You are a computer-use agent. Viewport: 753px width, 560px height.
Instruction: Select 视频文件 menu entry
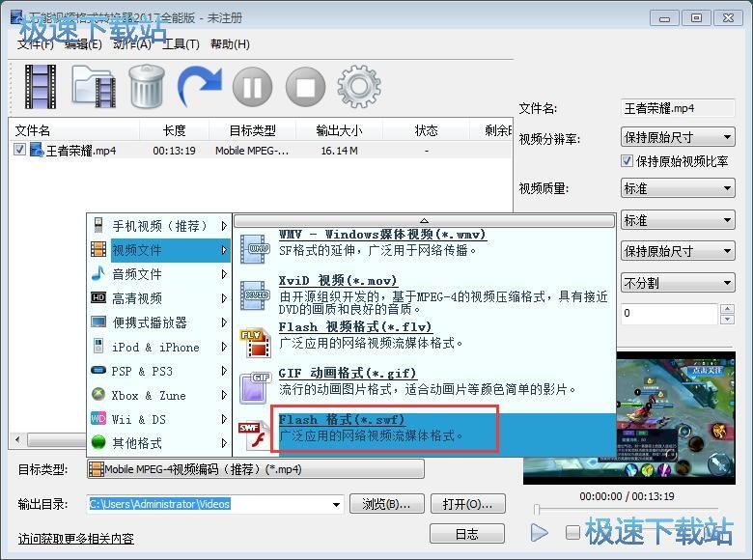pos(159,250)
